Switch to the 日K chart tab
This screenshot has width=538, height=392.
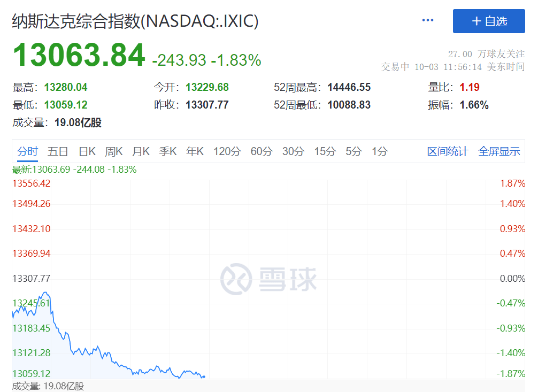tap(87, 151)
